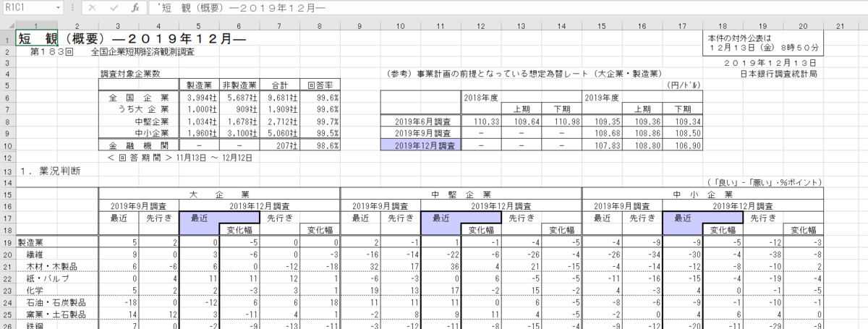Viewport: 868px width, 329px height.
Task: Click the formula bar text field
Action: 506,7
